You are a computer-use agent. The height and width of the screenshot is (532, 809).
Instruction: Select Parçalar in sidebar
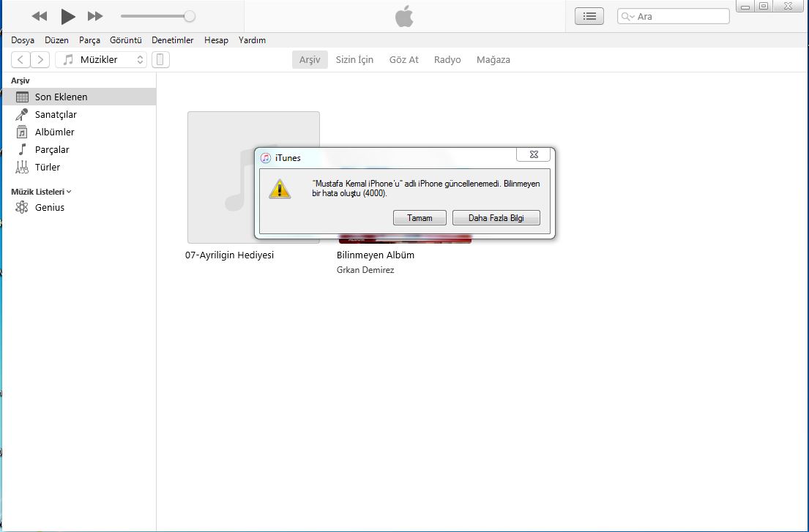click(79, 149)
